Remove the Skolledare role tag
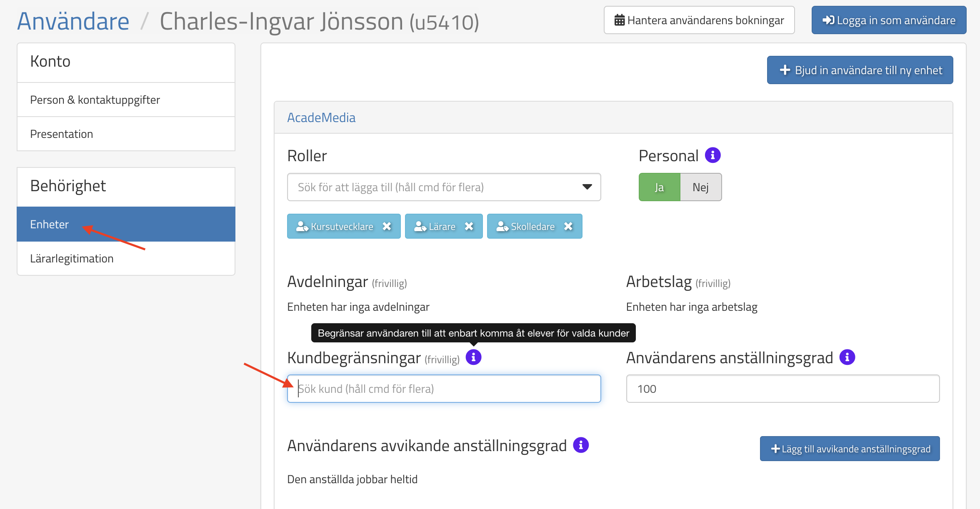 pyautogui.click(x=568, y=226)
